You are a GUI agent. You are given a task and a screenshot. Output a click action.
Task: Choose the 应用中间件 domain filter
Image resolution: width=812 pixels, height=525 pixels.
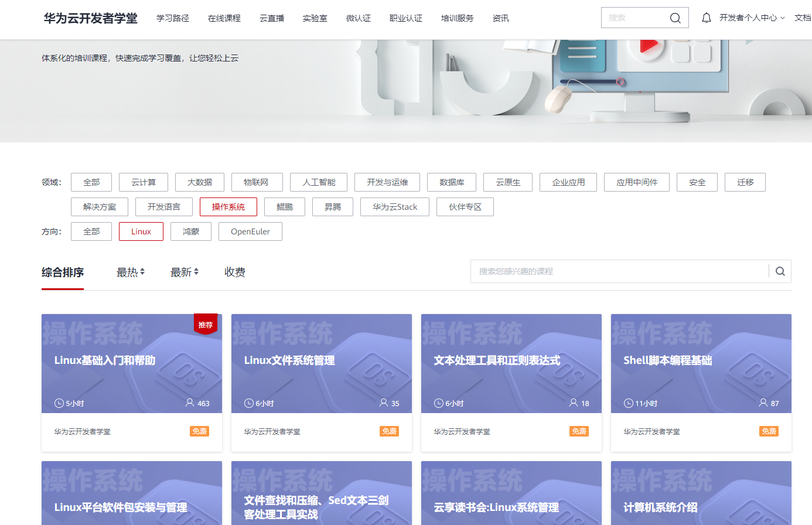pos(637,182)
